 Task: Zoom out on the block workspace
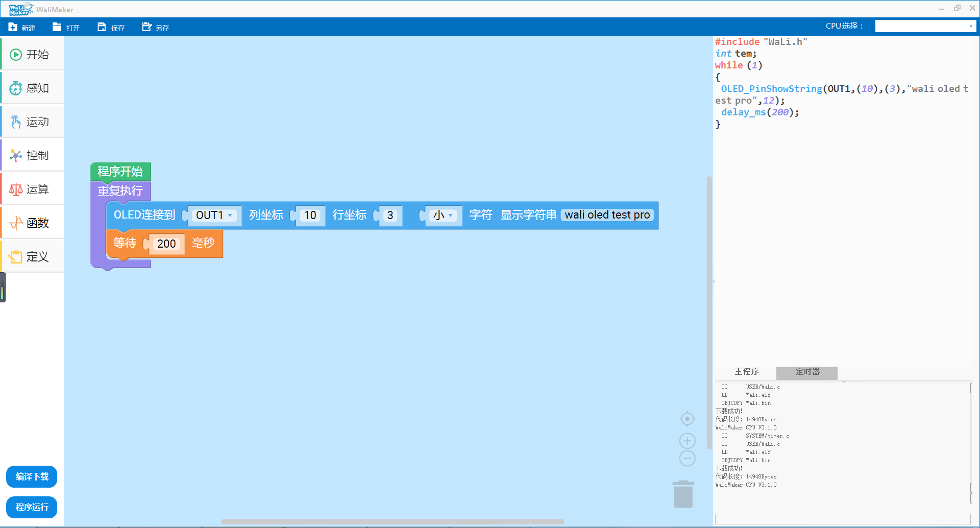click(688, 458)
